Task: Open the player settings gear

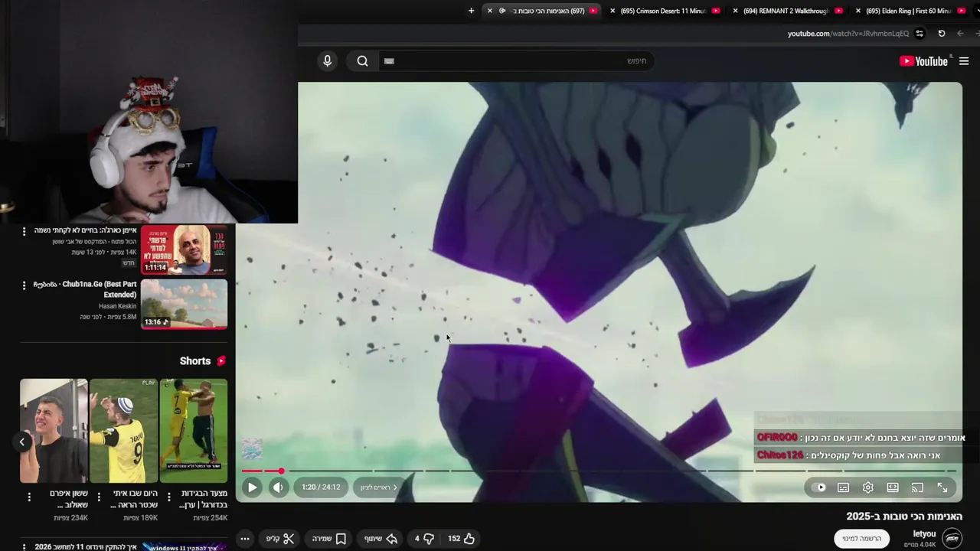Action: click(867, 487)
